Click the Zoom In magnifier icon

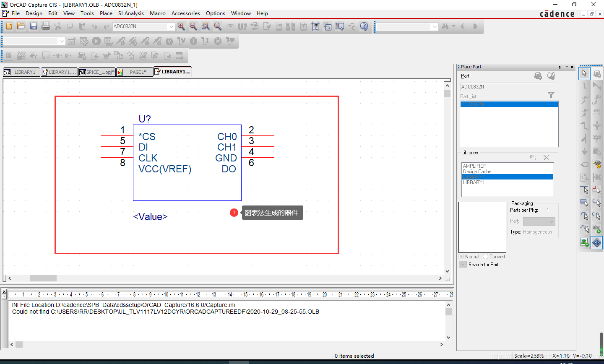[x=181, y=26]
